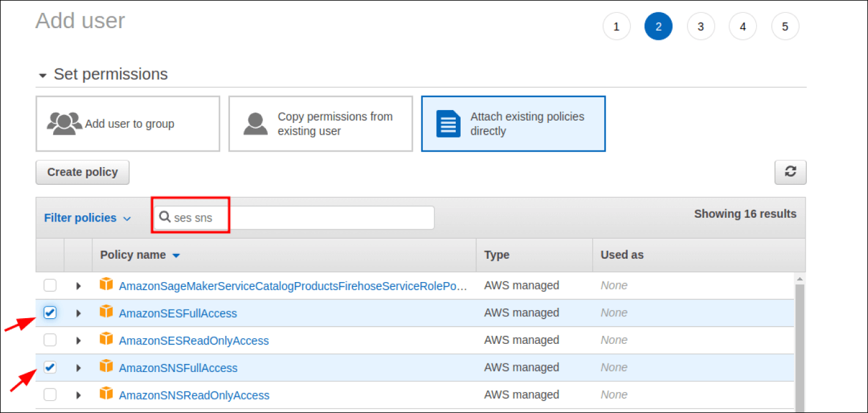
Task: Check the AmazonSNSReadOnlyAccess policy checkbox
Action: pyautogui.click(x=50, y=395)
